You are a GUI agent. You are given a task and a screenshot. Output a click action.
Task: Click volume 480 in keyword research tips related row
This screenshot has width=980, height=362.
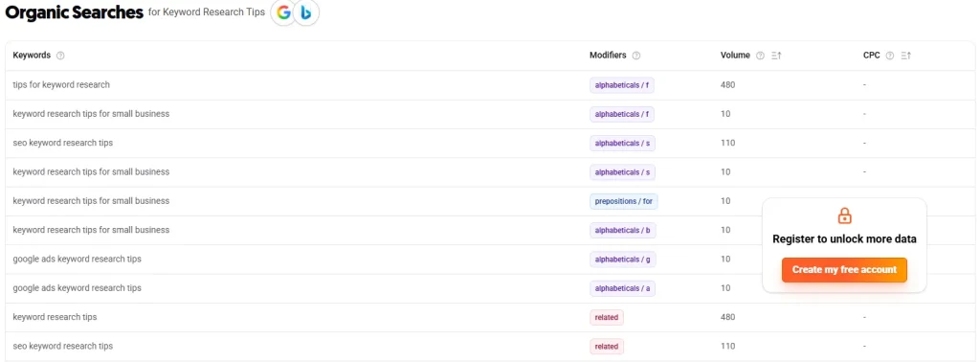coord(727,317)
